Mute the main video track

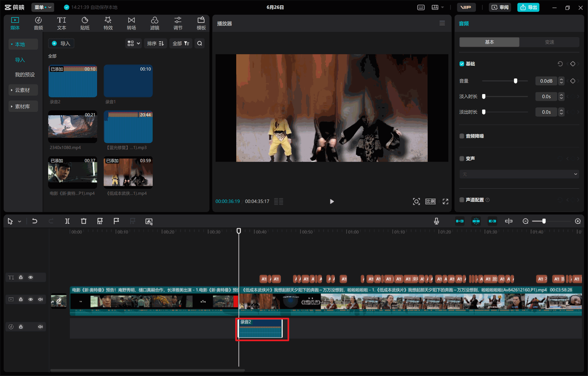tap(40, 299)
